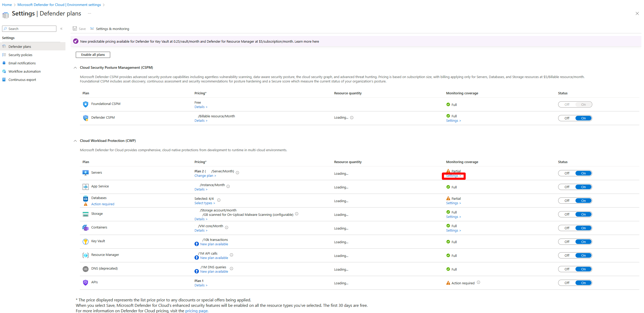Open Change plan for Servers
This screenshot has width=644, height=313.
pos(205,176)
